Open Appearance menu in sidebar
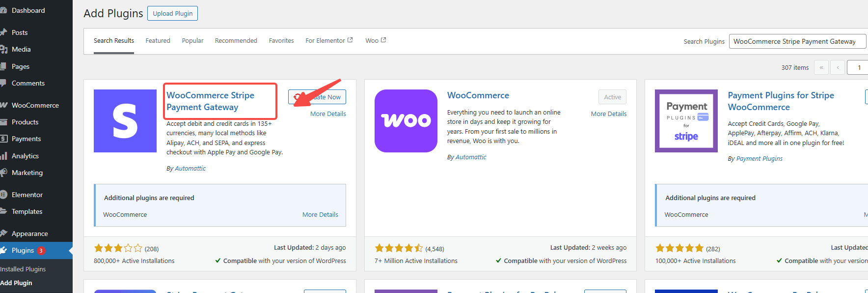This screenshot has height=293, width=868. 29,234
